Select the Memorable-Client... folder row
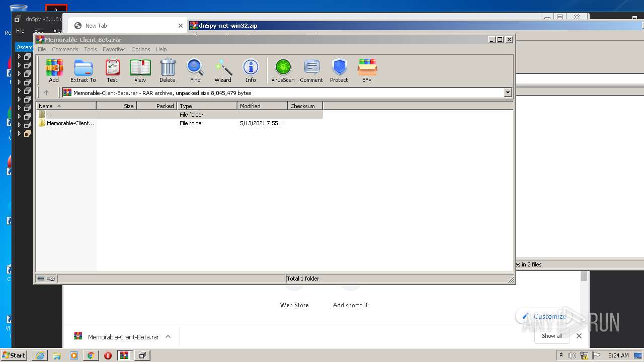The width and height of the screenshot is (644, 362). (x=179, y=123)
